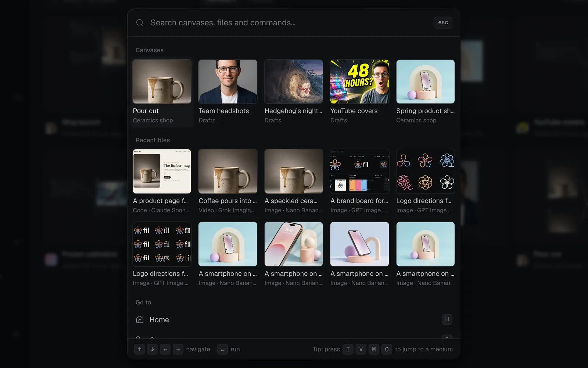
Task: Open the Hedgehog's night canvas thumbnail
Action: point(294,82)
